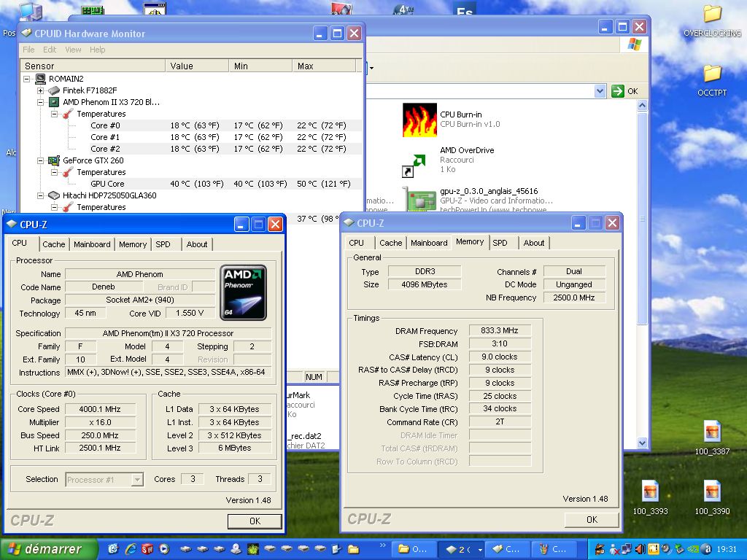Switch to the Mainboard tab in right CPU-Z window
747x560 pixels.
coord(430,243)
